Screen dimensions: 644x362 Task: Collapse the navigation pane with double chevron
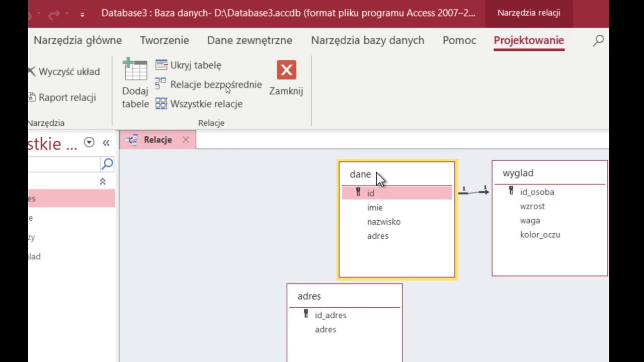click(x=106, y=143)
